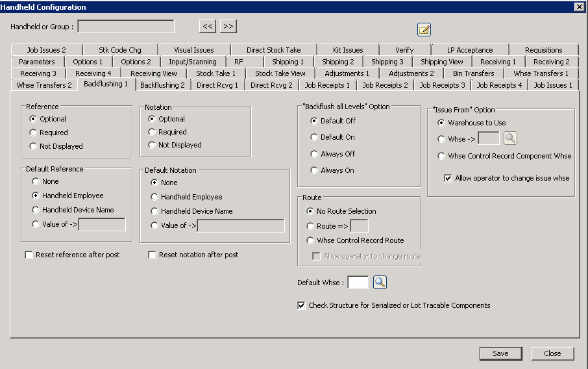Enable Reset reference after post
Image resolution: width=588 pixels, height=369 pixels.
click(x=29, y=255)
